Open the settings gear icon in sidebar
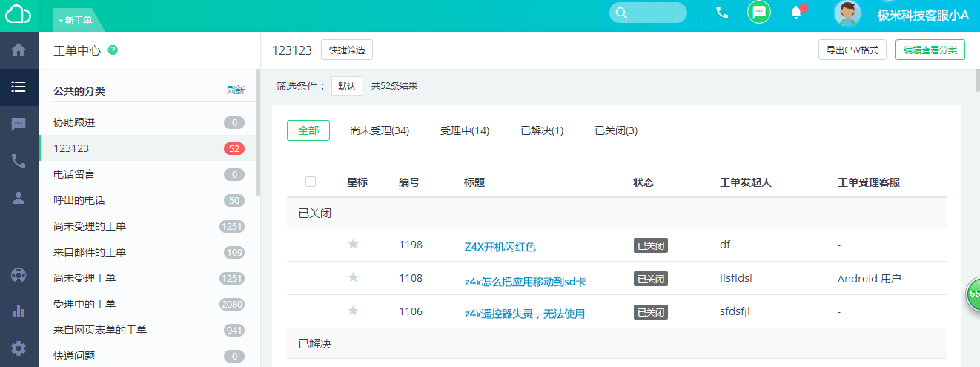Screen dimensions: 980x367 click(19, 348)
